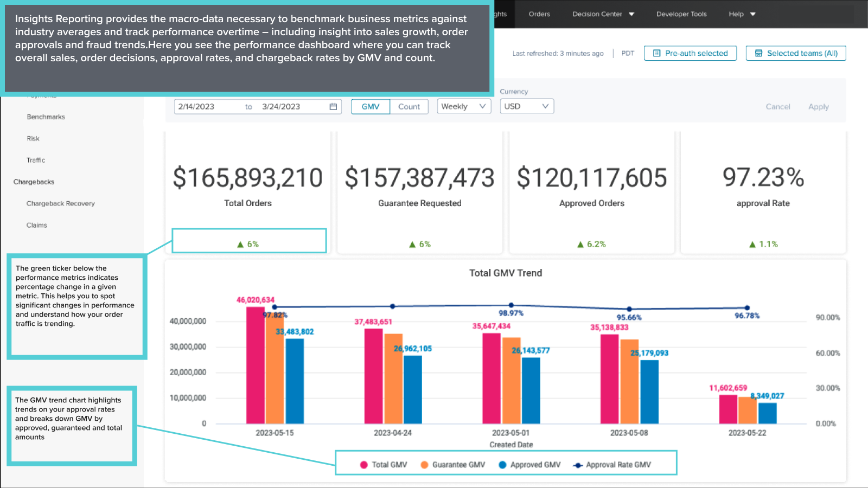Switch metric toggle to GMV
Screen dimensions: 868x488
click(371, 107)
